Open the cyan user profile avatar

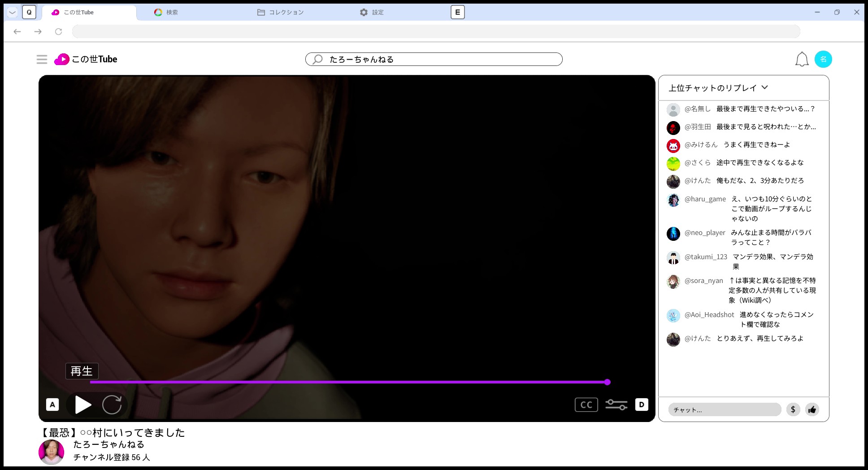point(823,59)
